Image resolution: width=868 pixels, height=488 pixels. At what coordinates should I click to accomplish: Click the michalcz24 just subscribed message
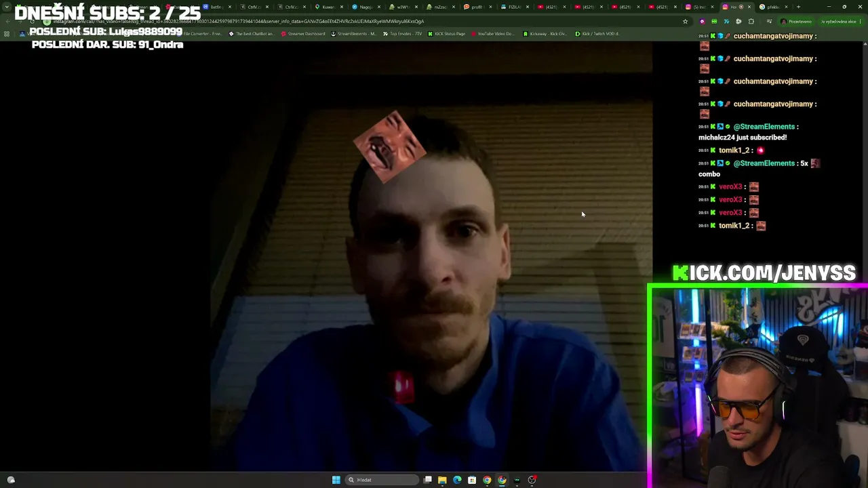pyautogui.click(x=743, y=138)
